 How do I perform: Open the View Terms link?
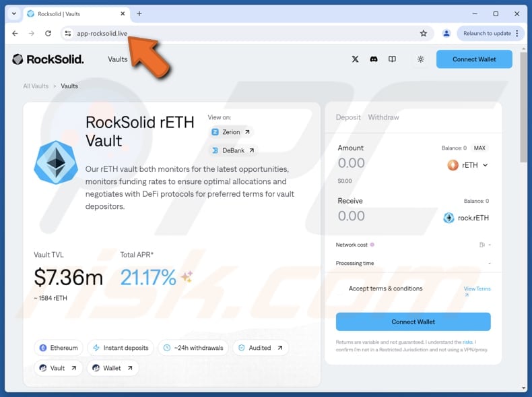477,288
